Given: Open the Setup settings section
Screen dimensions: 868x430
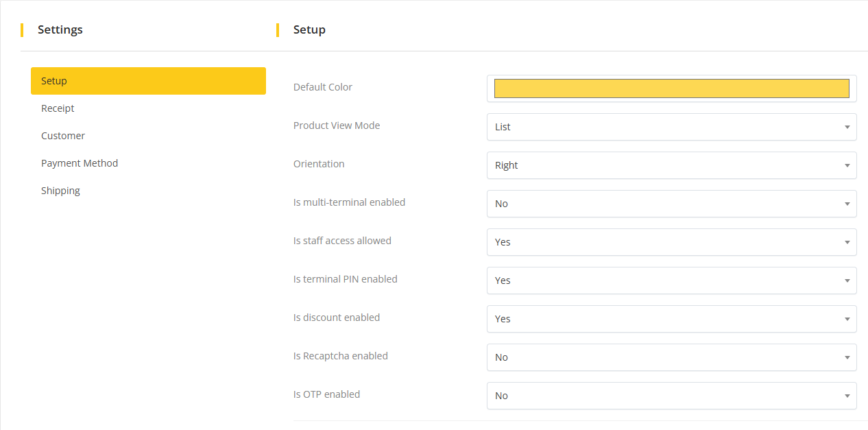Looking at the screenshot, I should [x=148, y=81].
